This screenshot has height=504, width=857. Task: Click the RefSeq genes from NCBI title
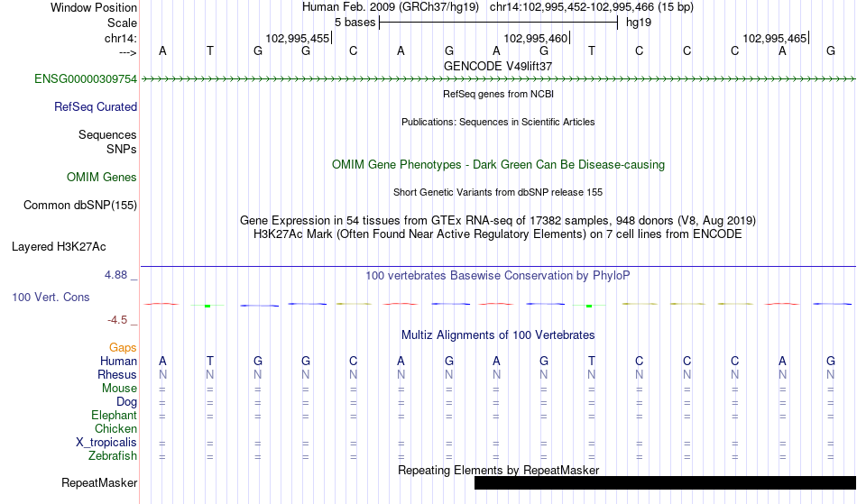pyautogui.click(x=498, y=94)
